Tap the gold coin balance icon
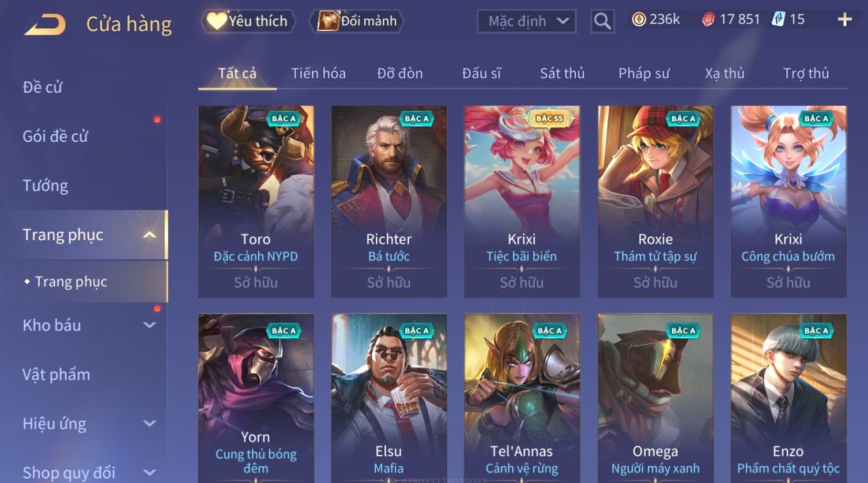Screen dimensions: 868x483 click(x=639, y=20)
